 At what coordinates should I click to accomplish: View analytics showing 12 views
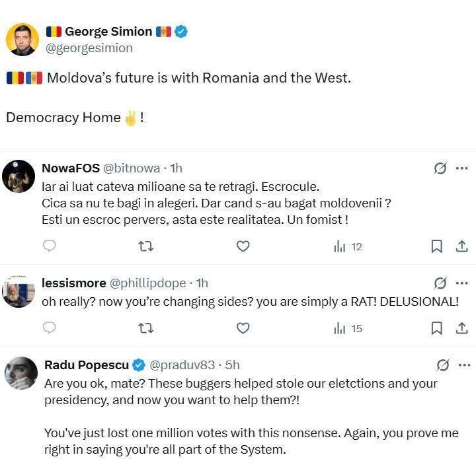(348, 246)
